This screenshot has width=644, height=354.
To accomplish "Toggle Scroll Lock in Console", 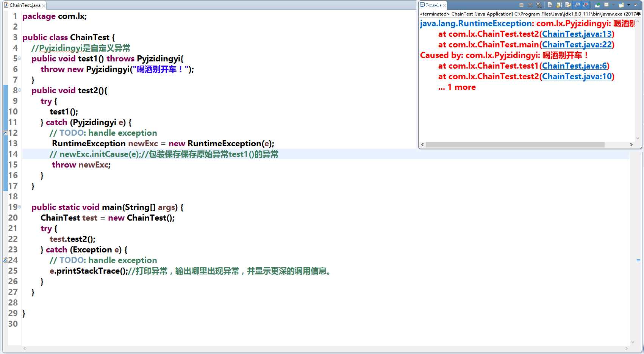I will pos(559,5).
